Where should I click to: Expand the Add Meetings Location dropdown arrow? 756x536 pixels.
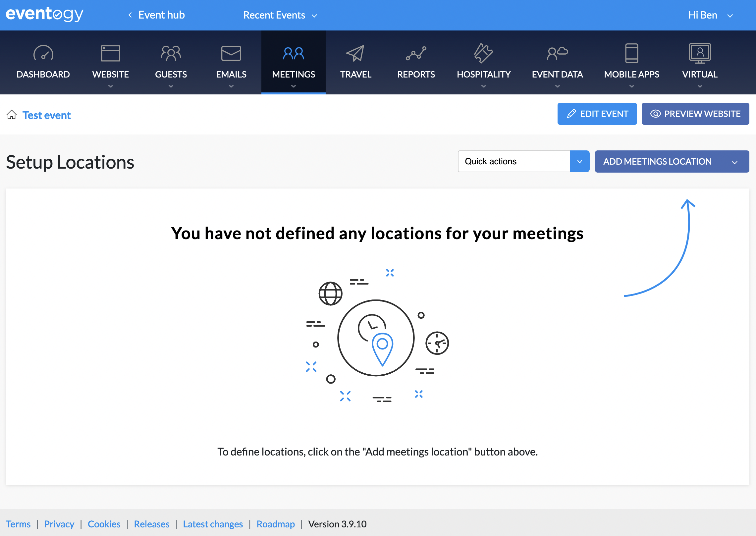tap(735, 162)
